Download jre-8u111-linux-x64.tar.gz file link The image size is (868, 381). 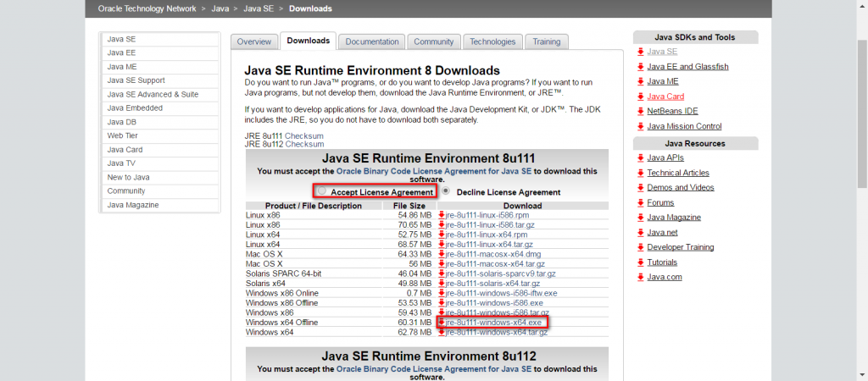[489, 245]
